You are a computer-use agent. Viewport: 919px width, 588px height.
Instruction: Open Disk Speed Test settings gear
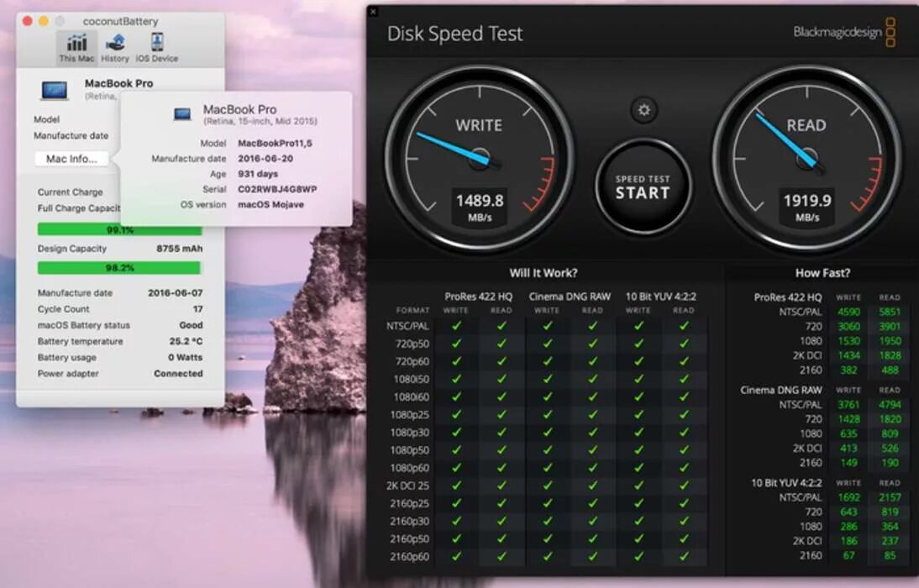point(643,110)
